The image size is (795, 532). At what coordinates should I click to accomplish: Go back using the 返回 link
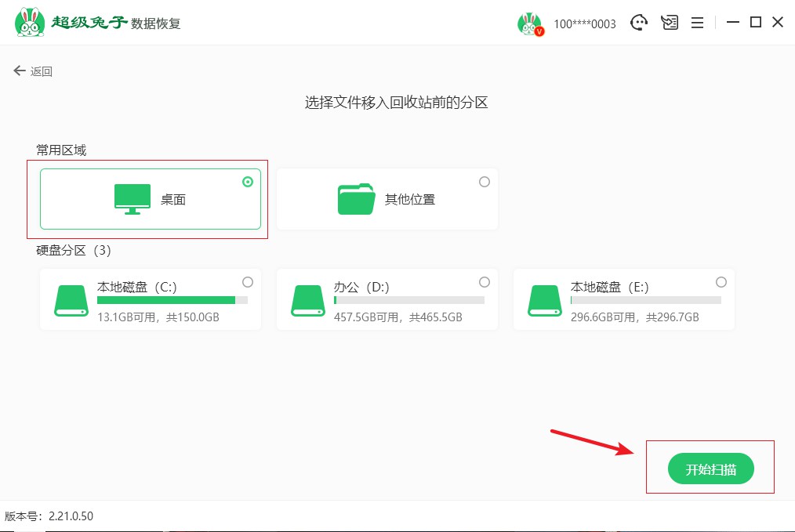point(33,71)
